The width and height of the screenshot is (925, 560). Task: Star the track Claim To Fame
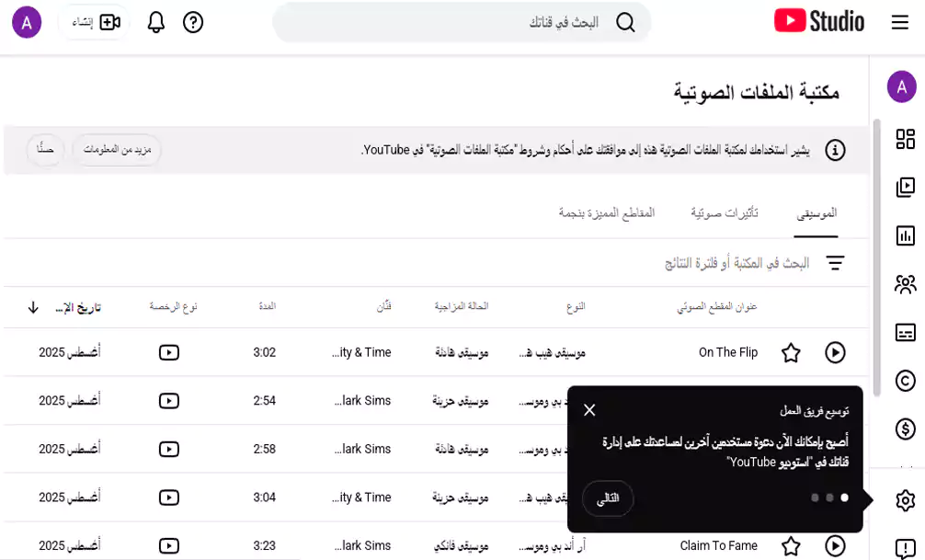coord(791,545)
